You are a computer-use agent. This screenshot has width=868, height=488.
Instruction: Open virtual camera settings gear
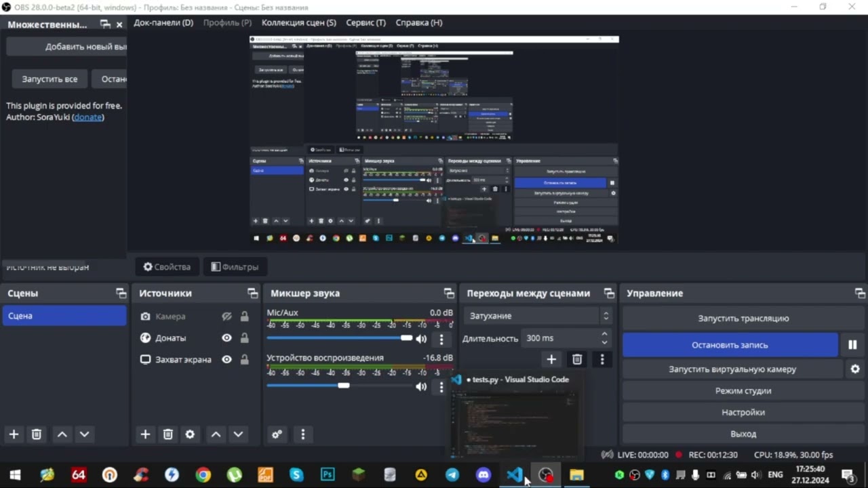tap(855, 369)
